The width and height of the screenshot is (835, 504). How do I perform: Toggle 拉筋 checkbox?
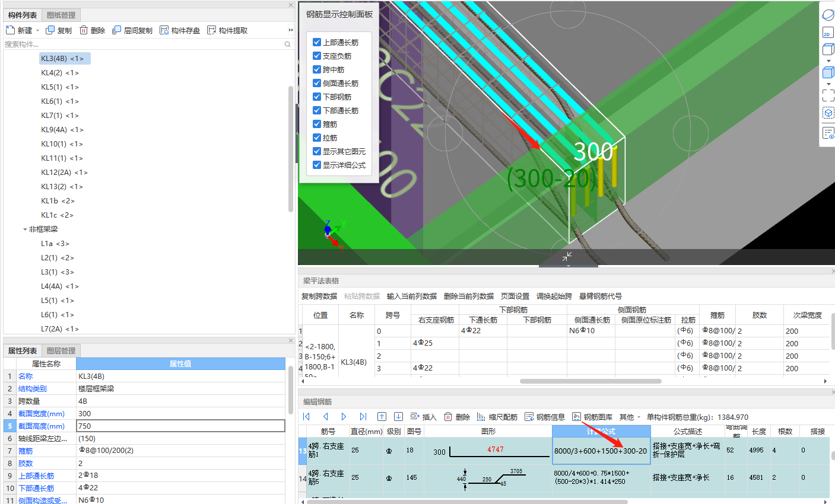coord(317,138)
